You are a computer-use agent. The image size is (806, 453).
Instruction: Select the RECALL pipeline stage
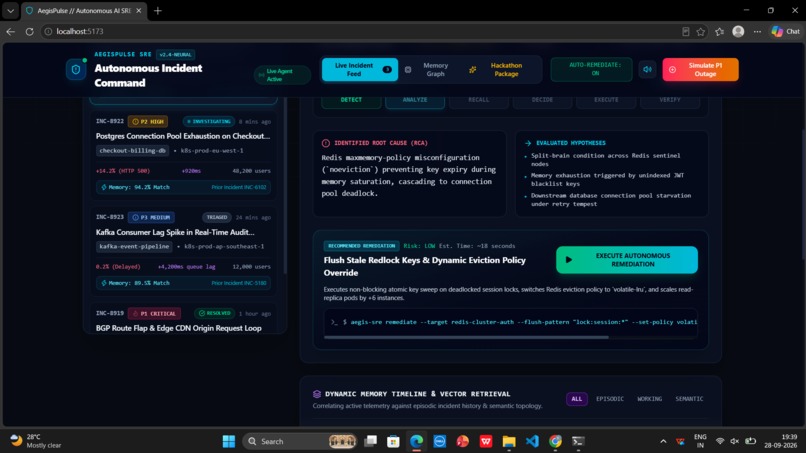(479, 100)
